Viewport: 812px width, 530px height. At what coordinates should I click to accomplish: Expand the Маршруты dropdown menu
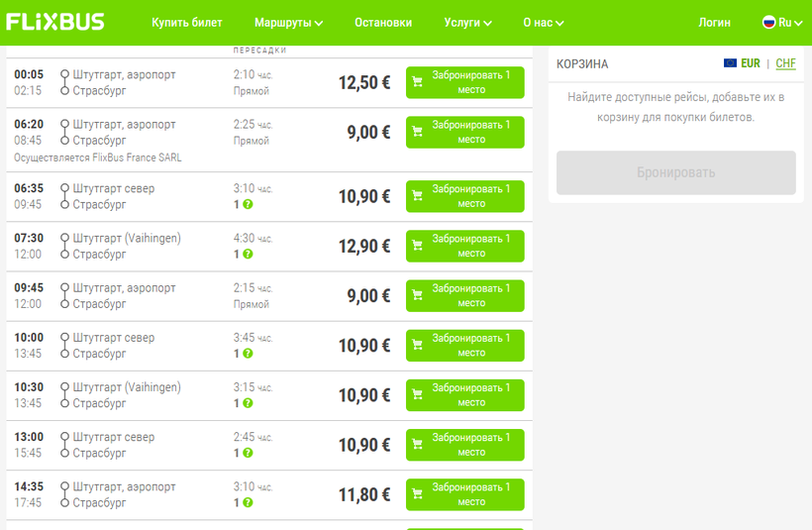288,22
